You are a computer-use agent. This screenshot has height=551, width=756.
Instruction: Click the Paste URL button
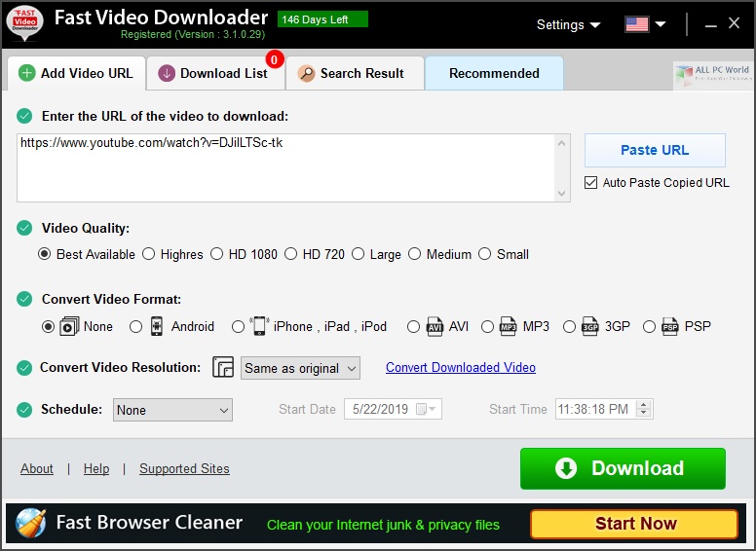point(655,150)
